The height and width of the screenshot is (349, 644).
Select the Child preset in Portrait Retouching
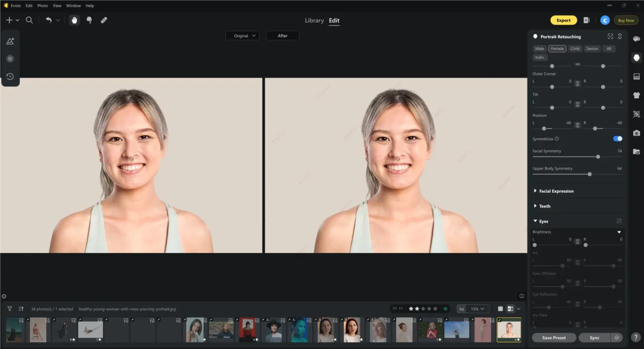point(574,48)
